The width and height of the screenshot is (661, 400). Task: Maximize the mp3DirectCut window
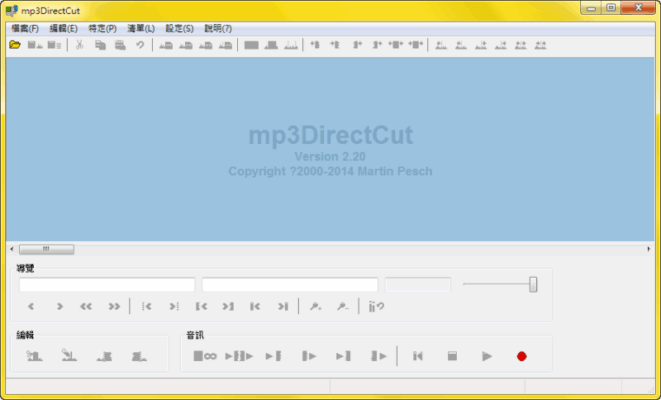click(611, 8)
